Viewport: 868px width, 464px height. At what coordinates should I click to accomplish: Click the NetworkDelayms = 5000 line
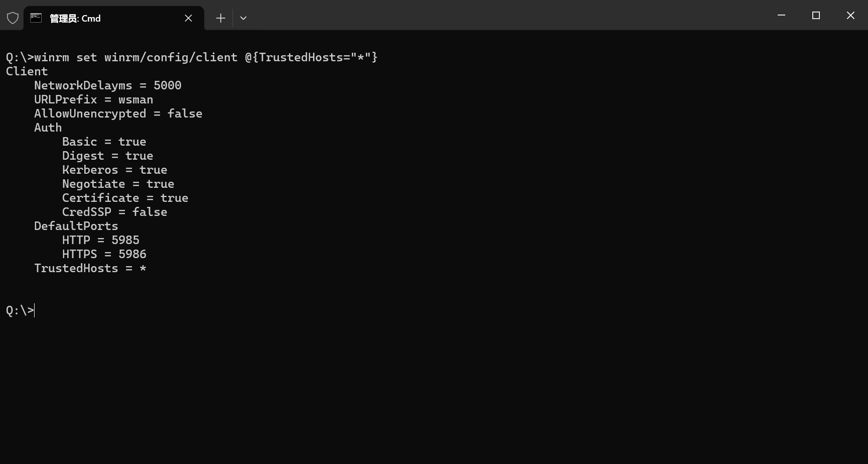coord(108,85)
